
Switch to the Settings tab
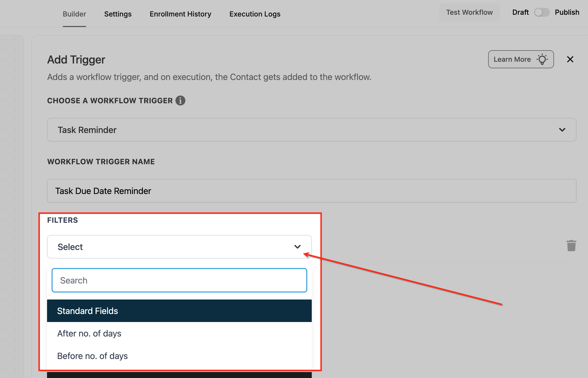coord(118,14)
